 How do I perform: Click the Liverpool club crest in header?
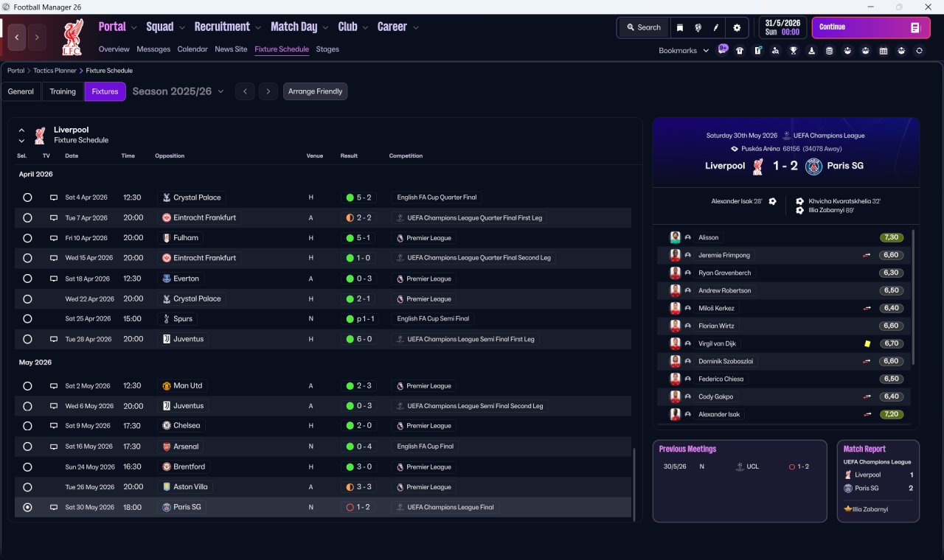pos(72,38)
